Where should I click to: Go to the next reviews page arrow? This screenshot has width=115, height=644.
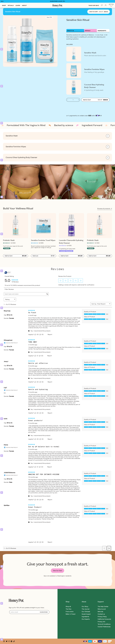tap(109, 548)
